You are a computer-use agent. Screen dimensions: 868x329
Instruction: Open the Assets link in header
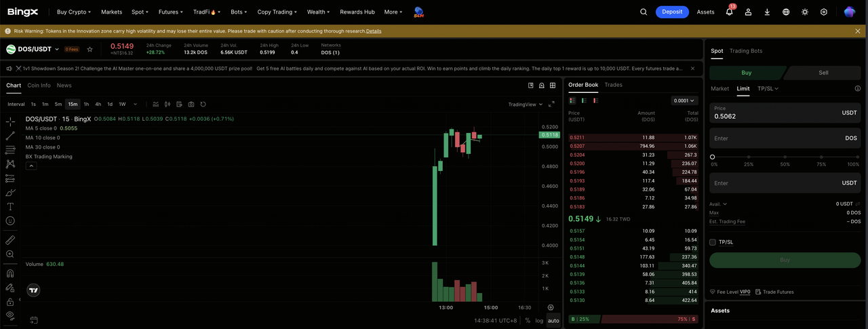(x=705, y=12)
